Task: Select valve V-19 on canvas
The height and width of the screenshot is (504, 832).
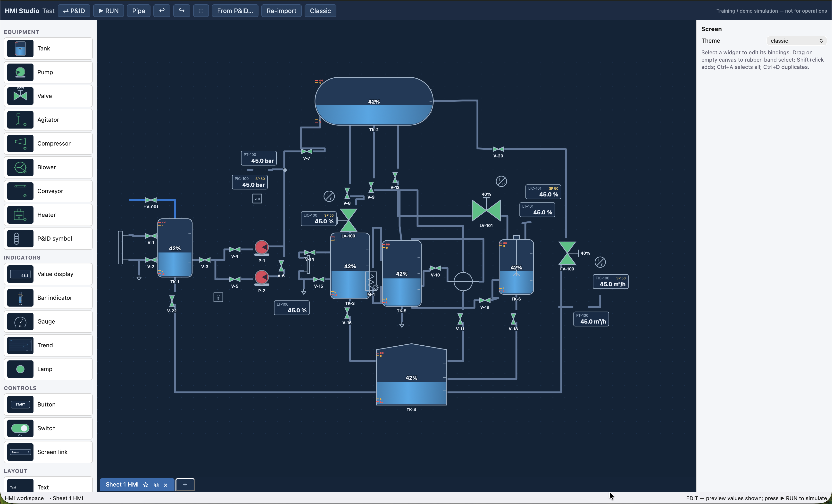Action: [x=485, y=300]
